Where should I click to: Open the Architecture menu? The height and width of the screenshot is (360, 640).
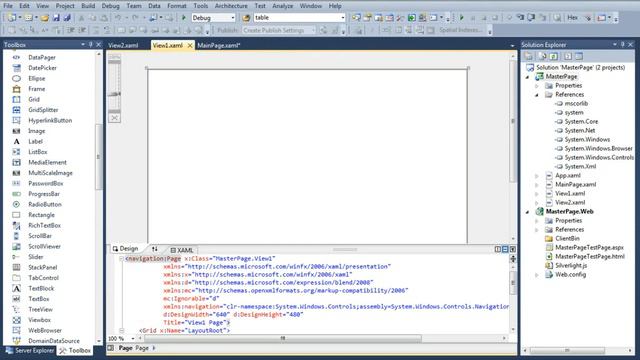pos(231,6)
